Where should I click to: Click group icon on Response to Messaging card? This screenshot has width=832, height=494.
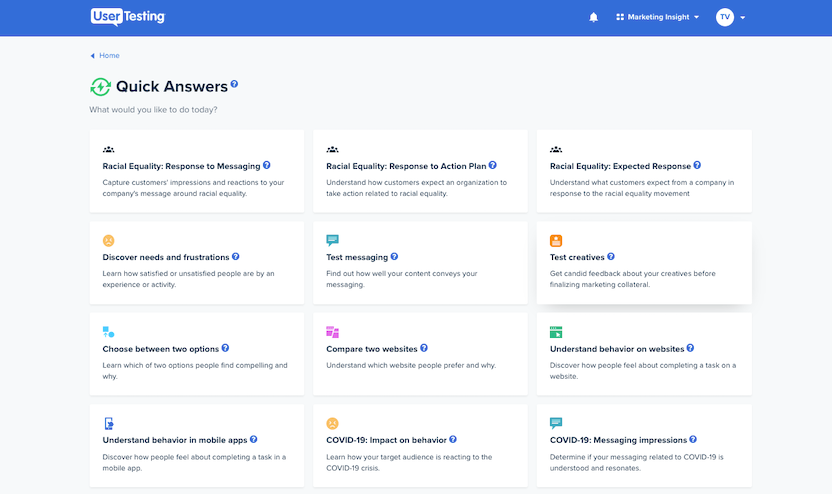[108, 150]
